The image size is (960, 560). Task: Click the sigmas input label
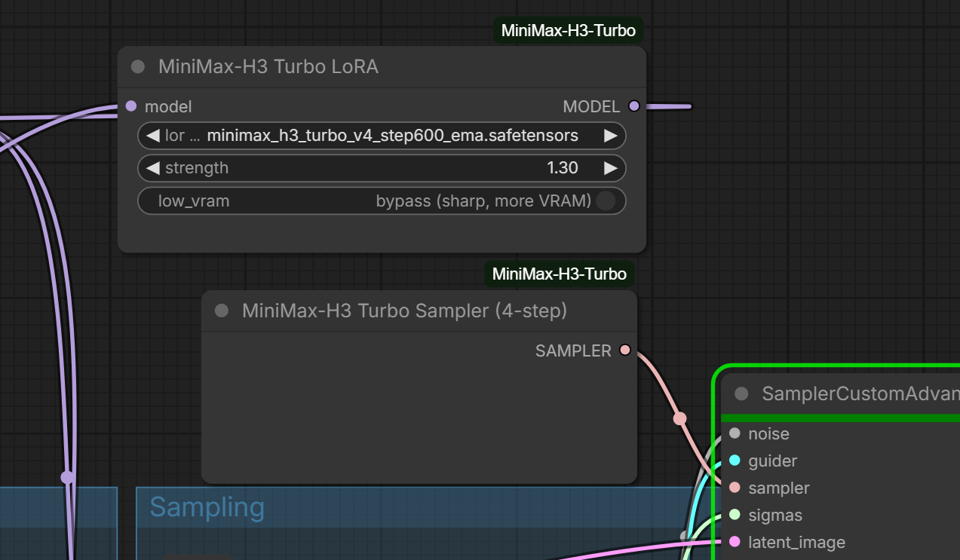[x=775, y=515]
